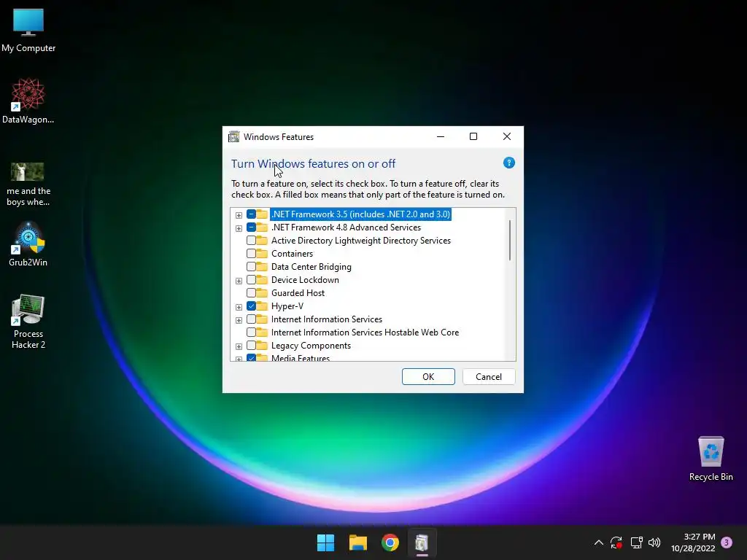The image size is (747, 560).
Task: Expand the Internet Information Services node
Action: (239, 320)
